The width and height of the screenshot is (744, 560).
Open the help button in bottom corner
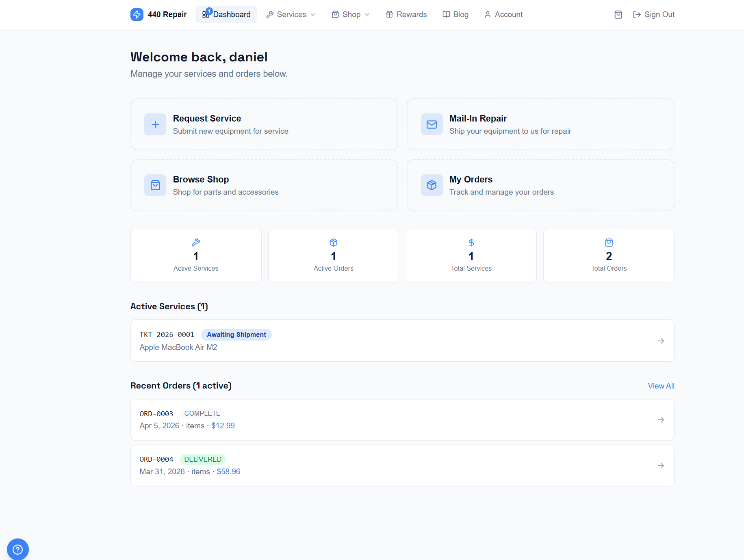tap(18, 549)
